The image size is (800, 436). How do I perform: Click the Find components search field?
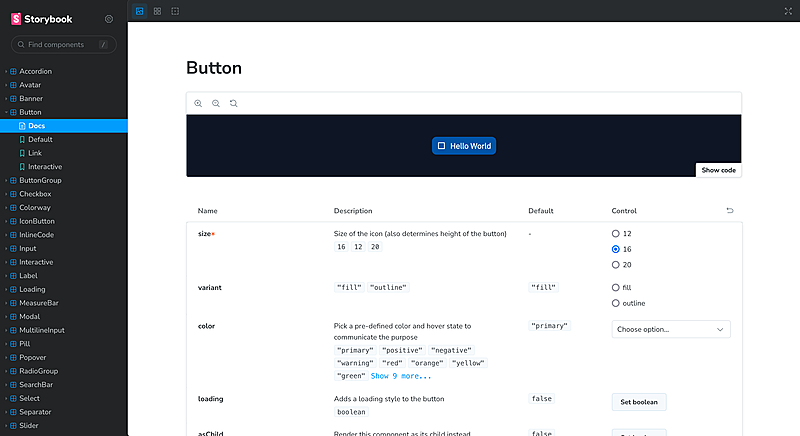(x=63, y=45)
